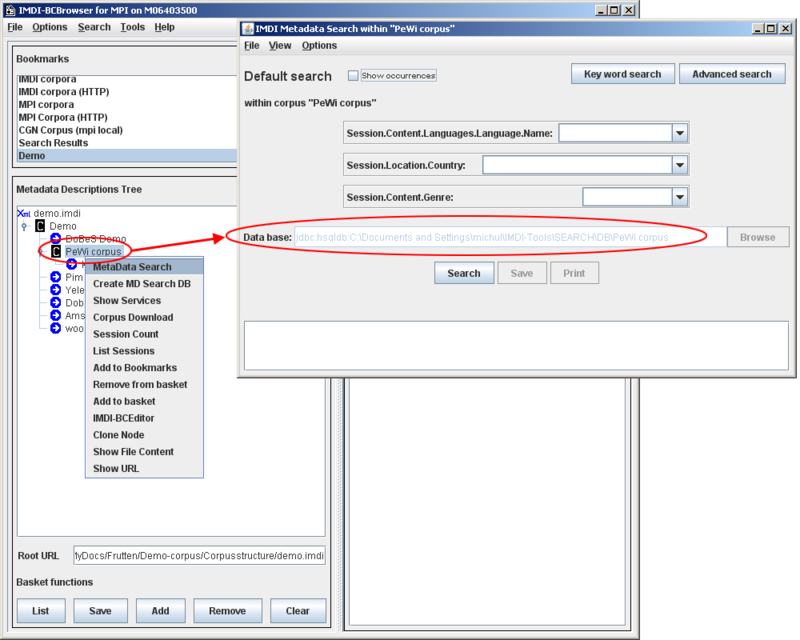This screenshot has width=800, height=640.
Task: Click the blue arrow icon beside DoBeS Demo
Action: pos(56,238)
